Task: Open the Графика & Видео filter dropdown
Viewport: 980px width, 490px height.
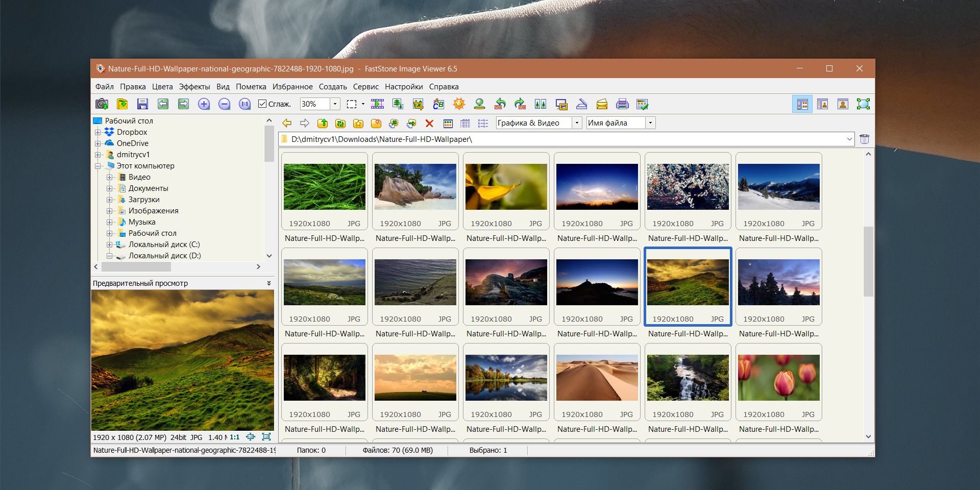Action: point(577,123)
